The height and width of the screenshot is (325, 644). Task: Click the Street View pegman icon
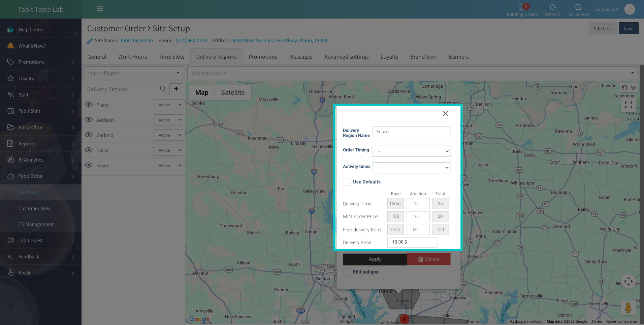tap(628, 307)
